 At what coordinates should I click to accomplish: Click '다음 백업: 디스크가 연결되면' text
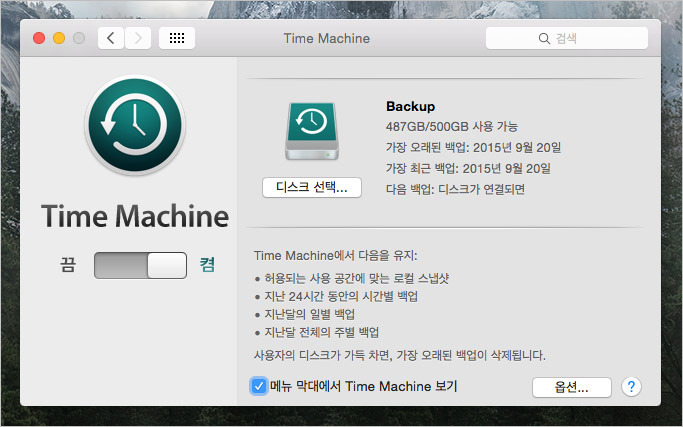click(455, 189)
